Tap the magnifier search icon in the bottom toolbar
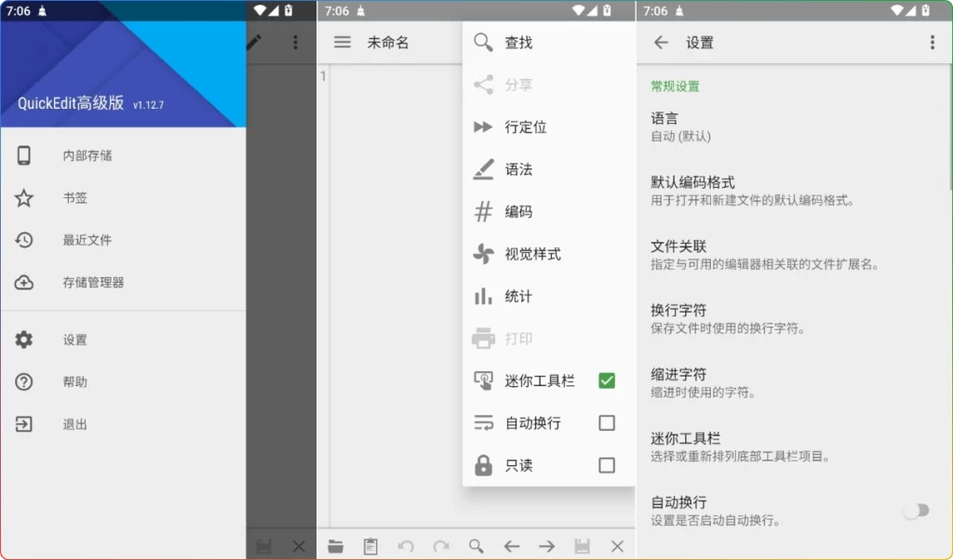 point(476,547)
